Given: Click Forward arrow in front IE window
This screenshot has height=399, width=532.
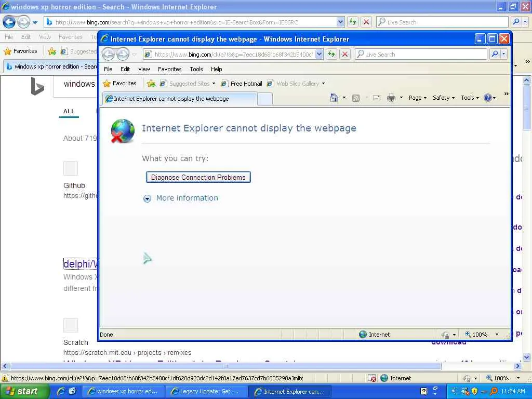Looking at the screenshot, I should point(123,54).
